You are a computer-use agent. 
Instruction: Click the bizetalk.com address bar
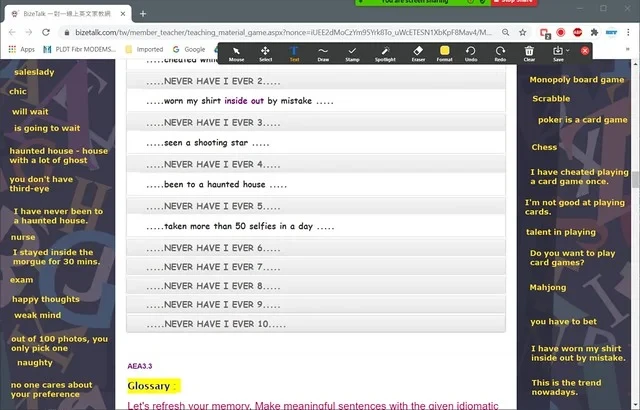(283, 32)
